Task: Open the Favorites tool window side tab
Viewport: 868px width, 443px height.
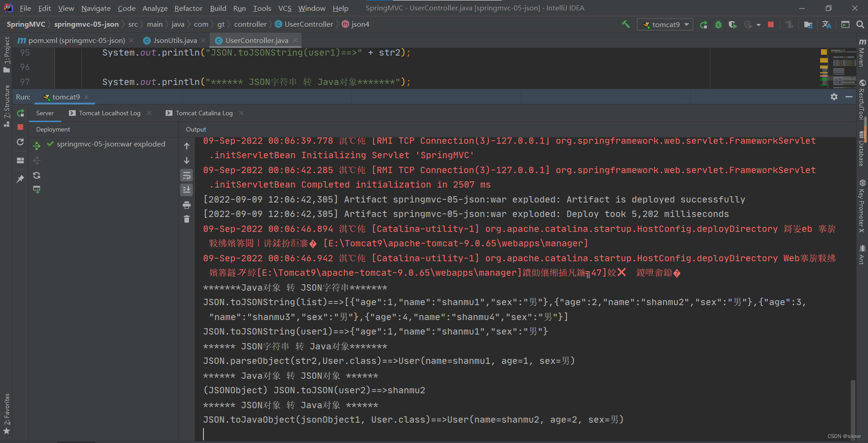Action: tap(6, 414)
